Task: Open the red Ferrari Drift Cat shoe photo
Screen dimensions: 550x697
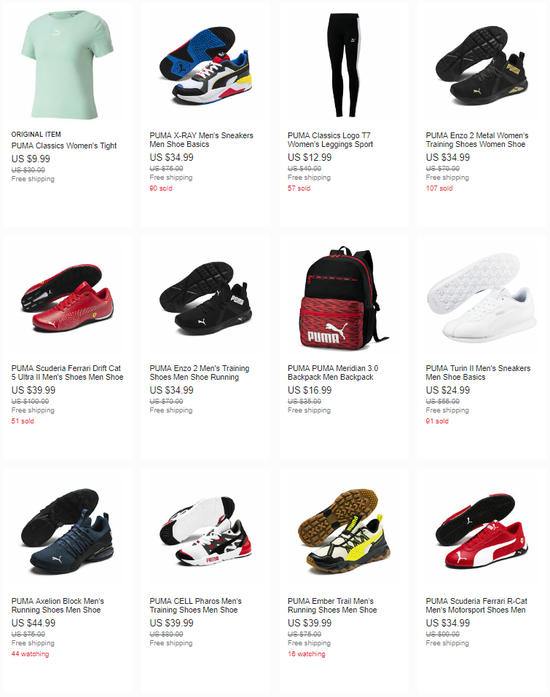Action: 67,298
